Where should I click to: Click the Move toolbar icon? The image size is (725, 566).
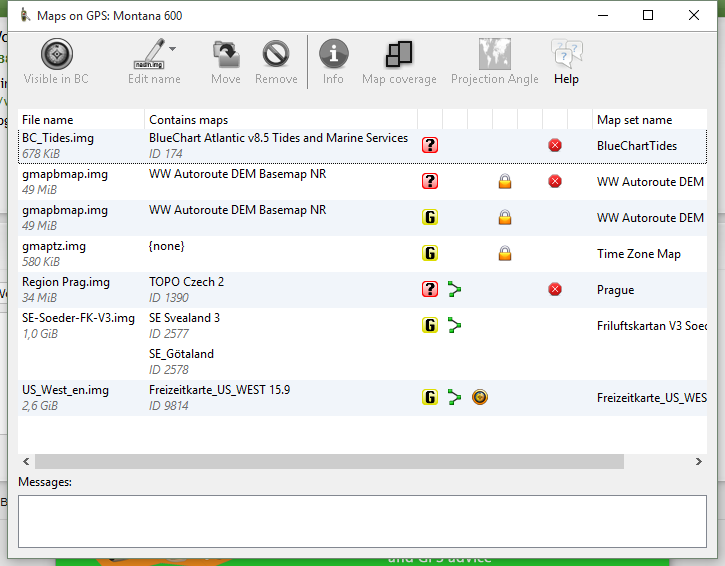click(x=226, y=54)
